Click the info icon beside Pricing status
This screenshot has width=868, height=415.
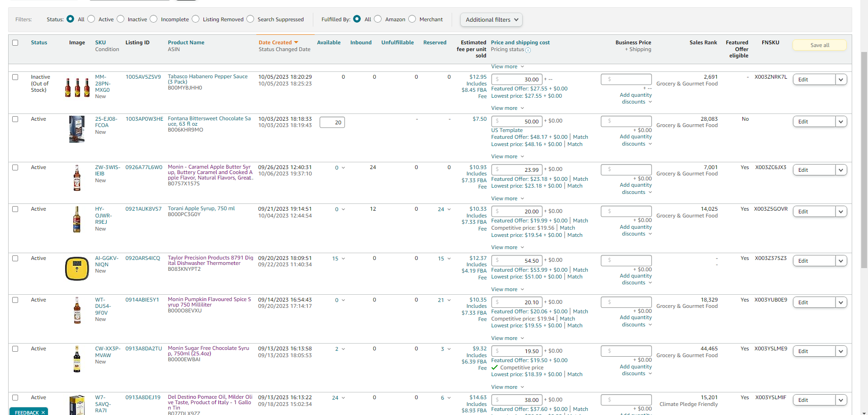(528, 50)
